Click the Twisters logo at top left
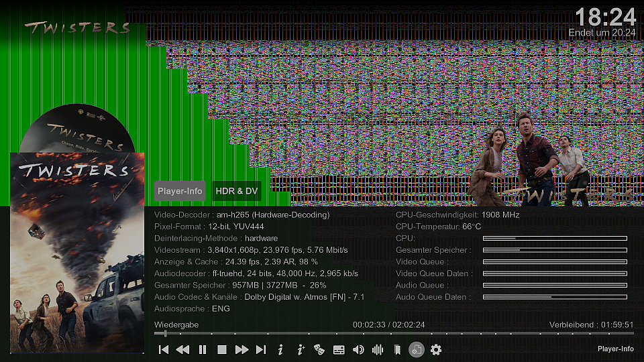Image resolution: width=644 pixels, height=362 pixels. coord(77,28)
